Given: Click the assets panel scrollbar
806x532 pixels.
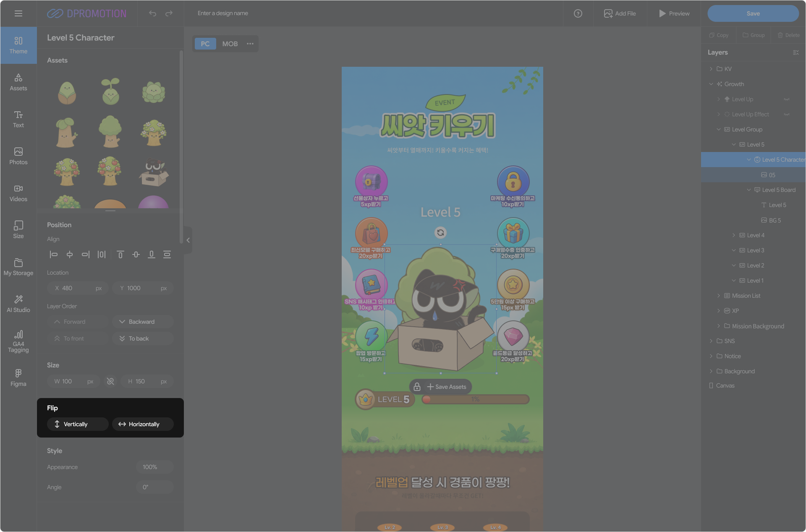Looking at the screenshot, I should point(181,147).
